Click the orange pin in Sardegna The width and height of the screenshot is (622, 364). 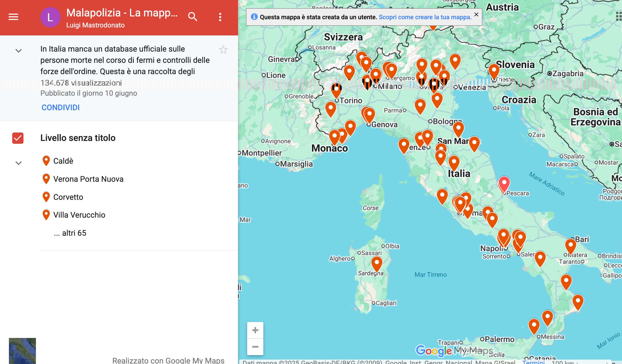tap(376, 263)
